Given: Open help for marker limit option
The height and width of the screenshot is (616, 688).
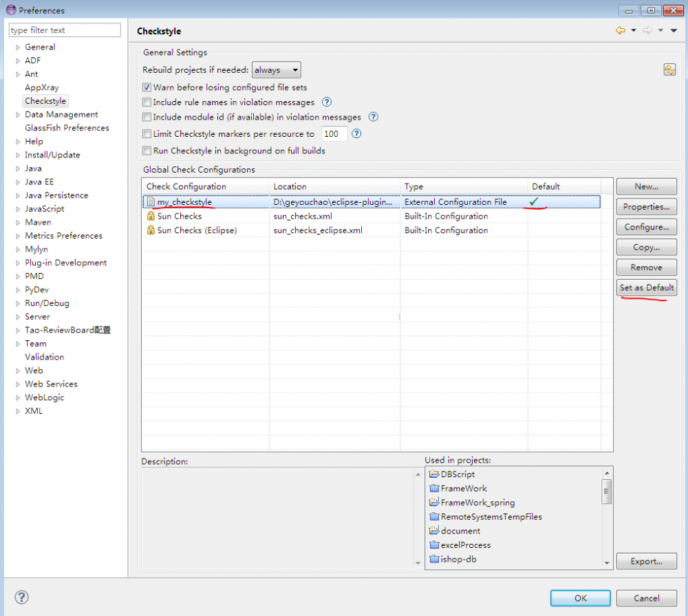Looking at the screenshot, I should (x=356, y=134).
